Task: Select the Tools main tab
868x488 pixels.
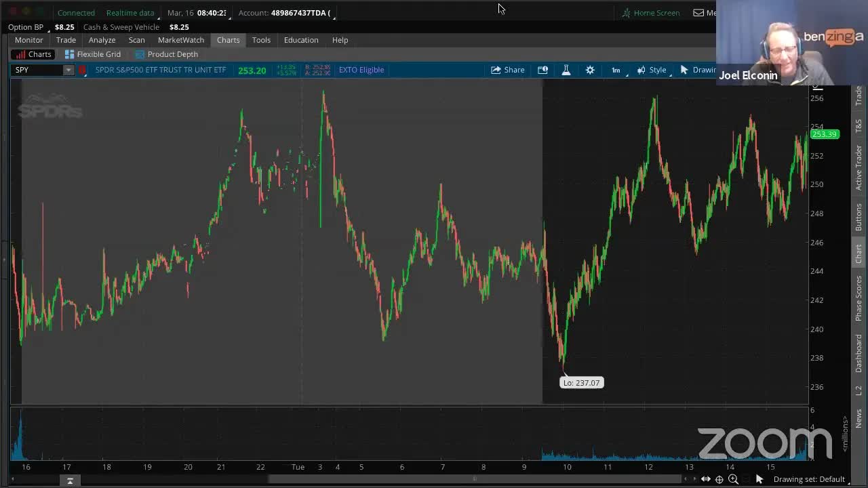Action: coord(261,40)
